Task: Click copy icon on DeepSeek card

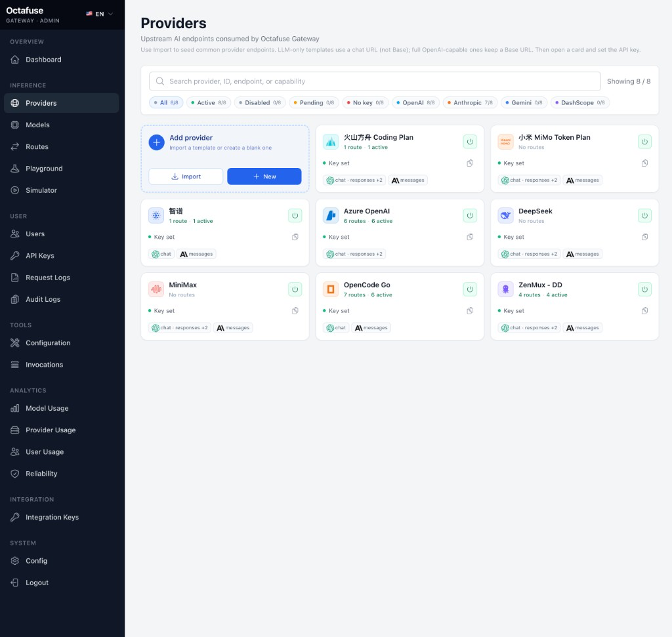Action: click(644, 237)
